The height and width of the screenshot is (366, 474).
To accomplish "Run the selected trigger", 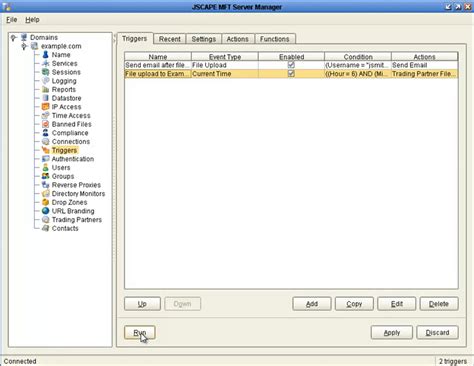I will 140,332.
